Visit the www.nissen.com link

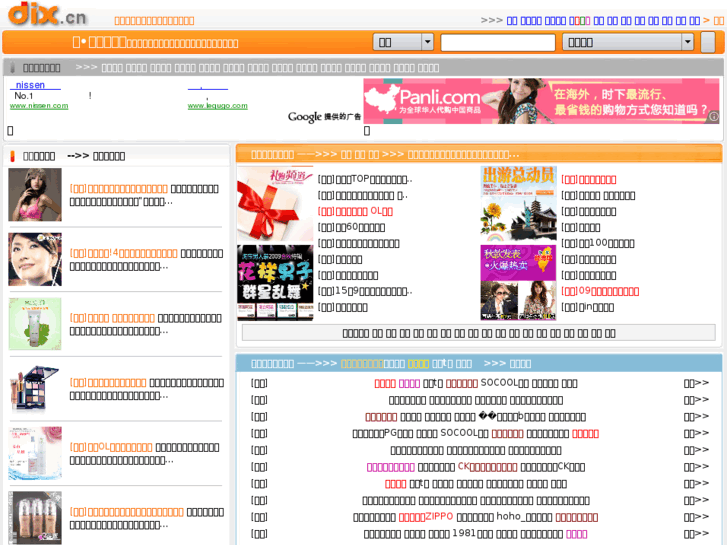coord(39,106)
